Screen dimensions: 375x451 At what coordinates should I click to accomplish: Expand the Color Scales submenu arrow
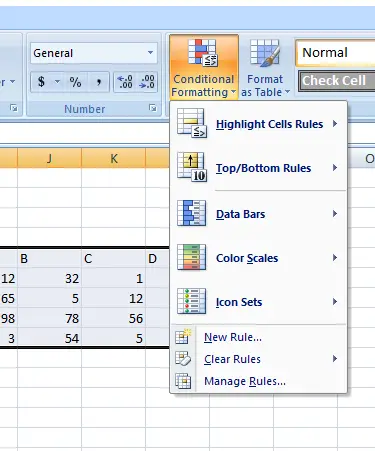[335, 258]
